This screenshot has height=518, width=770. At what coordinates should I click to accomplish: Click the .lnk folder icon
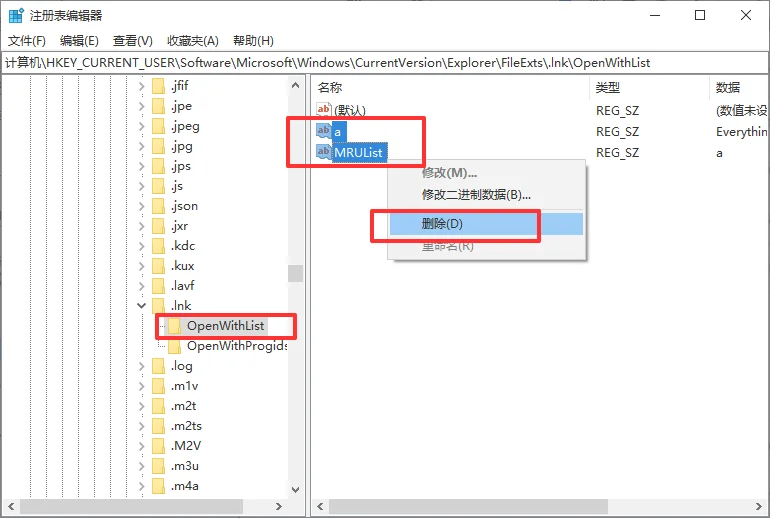click(158, 305)
